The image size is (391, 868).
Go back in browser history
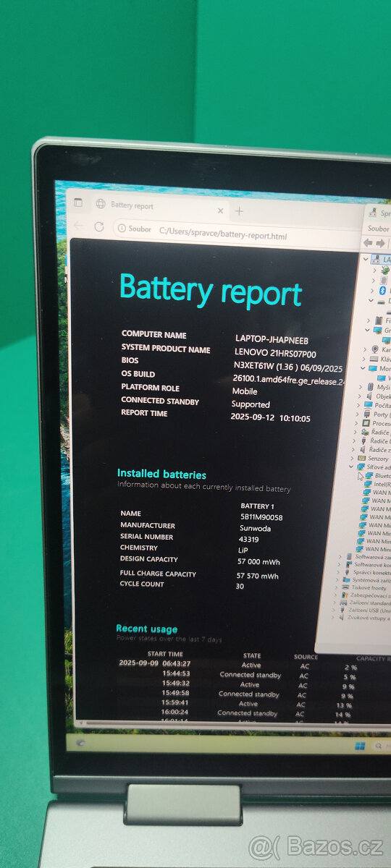[78, 226]
